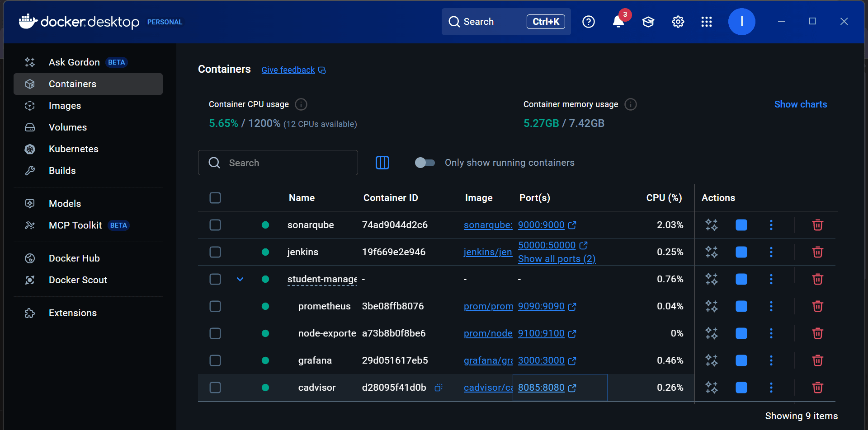The height and width of the screenshot is (430, 868).
Task: Open more actions menu for jenkins
Action: 771,252
